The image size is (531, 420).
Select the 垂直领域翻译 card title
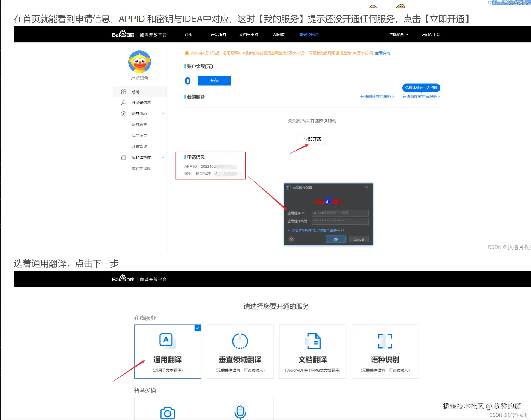click(240, 360)
